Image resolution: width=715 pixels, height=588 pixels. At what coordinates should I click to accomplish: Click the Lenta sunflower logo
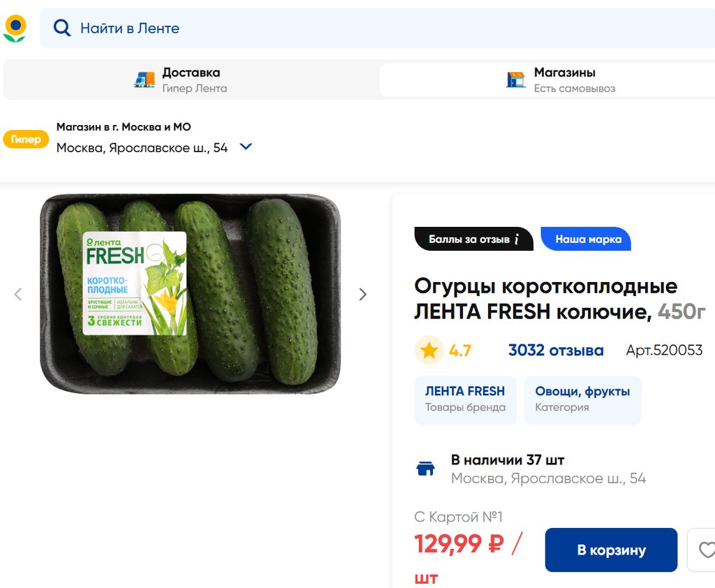(15, 29)
